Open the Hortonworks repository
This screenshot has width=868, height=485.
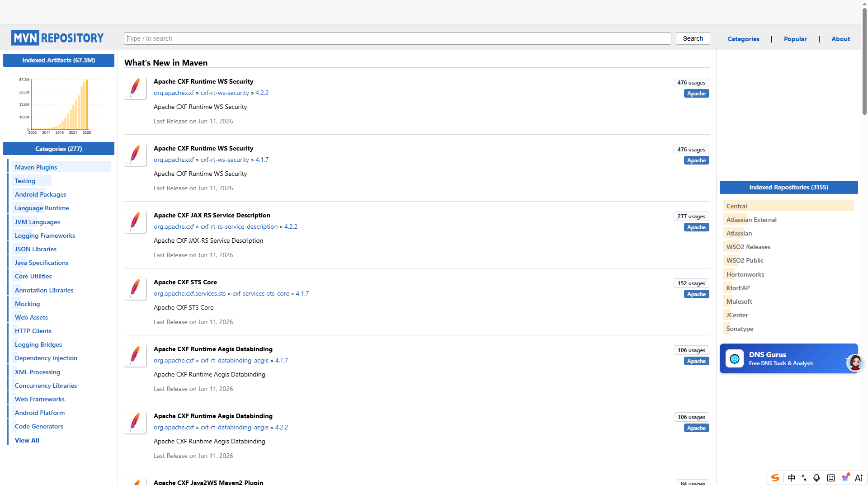point(745,274)
